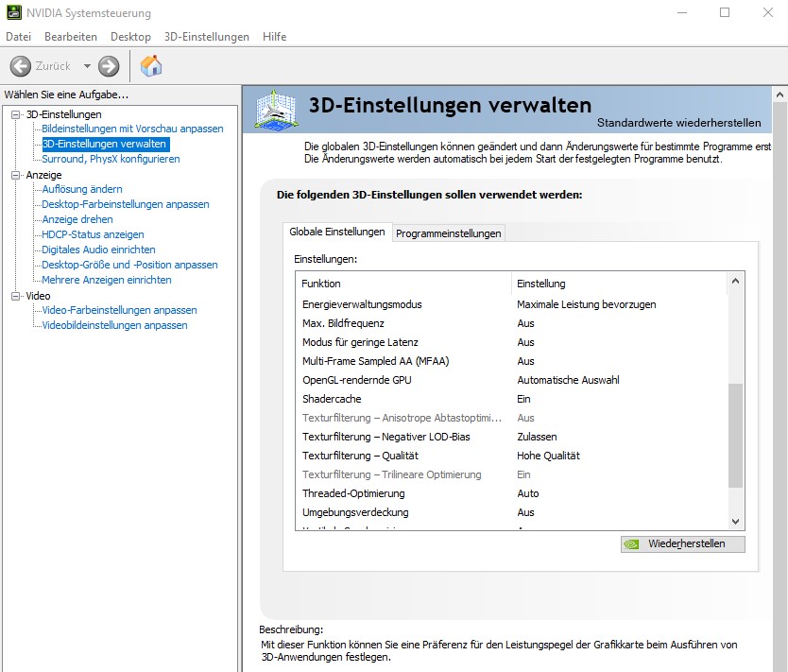Click the settings list scrollbar down arrow
The image size is (788, 672).
pyautogui.click(x=736, y=521)
